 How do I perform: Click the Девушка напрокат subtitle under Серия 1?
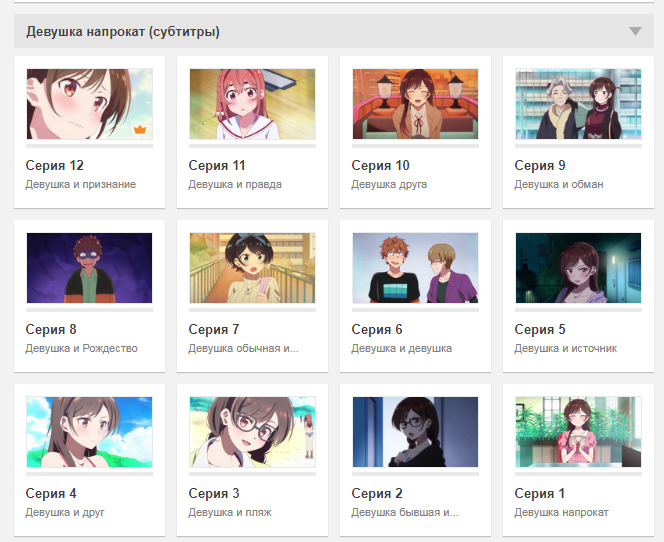(561, 512)
